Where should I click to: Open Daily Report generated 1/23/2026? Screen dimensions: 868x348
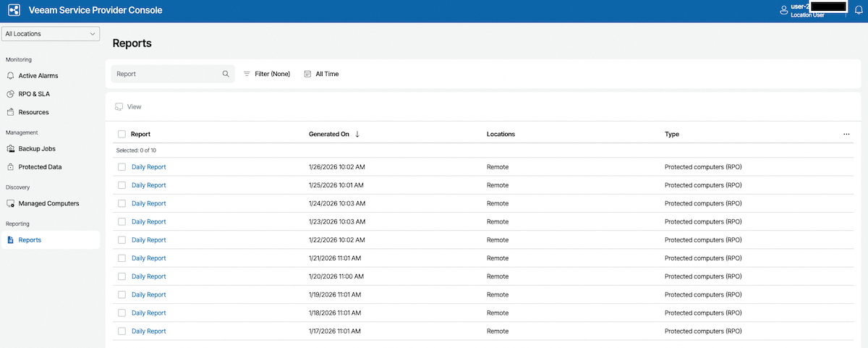tap(148, 221)
